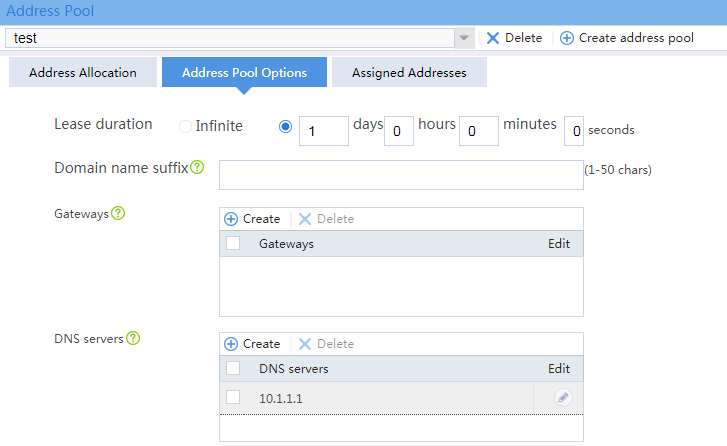The height and width of the screenshot is (446, 727).
Task: Switch to the Address Allocation tab
Action: tap(83, 72)
